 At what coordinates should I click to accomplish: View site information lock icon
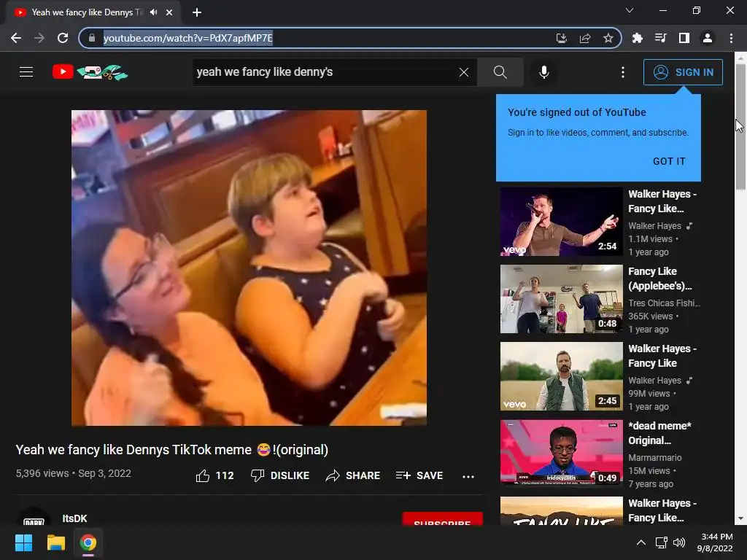pos(92,38)
